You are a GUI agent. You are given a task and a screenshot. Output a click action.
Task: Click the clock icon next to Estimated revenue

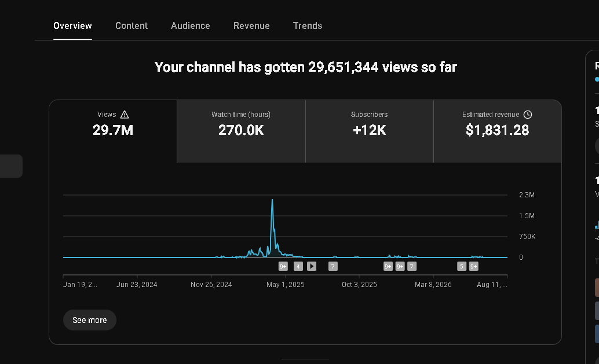click(528, 115)
